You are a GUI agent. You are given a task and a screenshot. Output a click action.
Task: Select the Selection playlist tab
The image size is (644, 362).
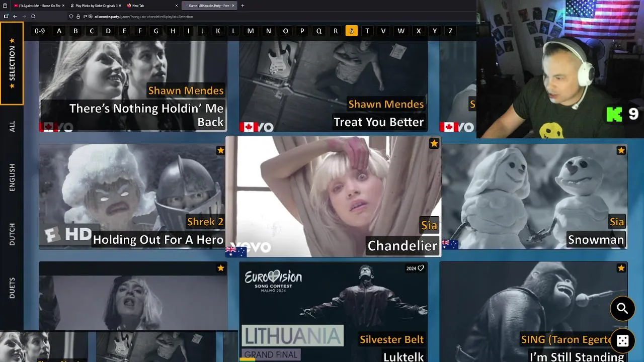point(12,63)
